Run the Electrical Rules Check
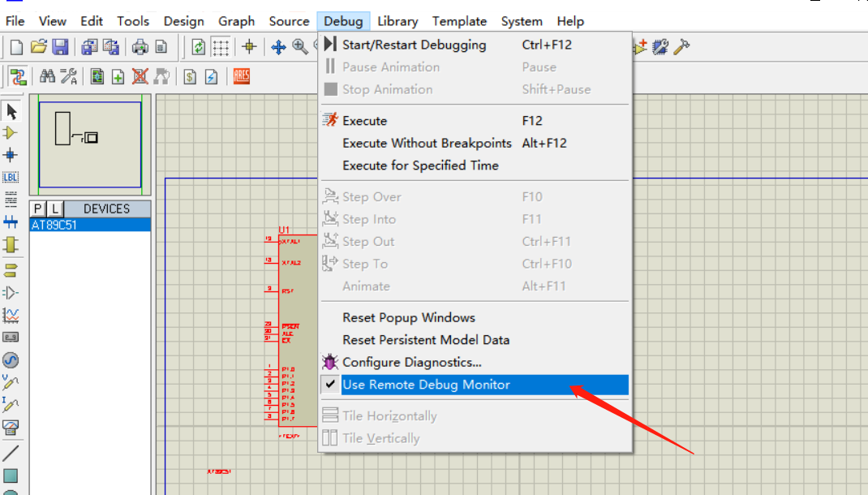The width and height of the screenshot is (868, 495). tap(211, 76)
